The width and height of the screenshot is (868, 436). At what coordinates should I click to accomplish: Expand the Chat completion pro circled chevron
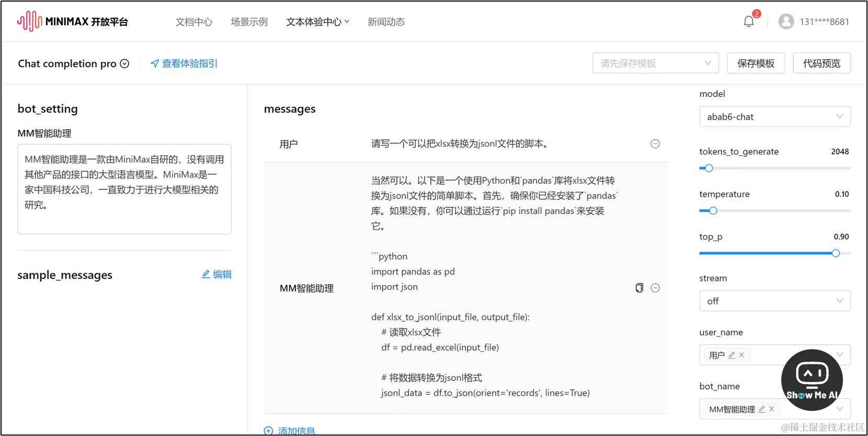click(x=124, y=63)
